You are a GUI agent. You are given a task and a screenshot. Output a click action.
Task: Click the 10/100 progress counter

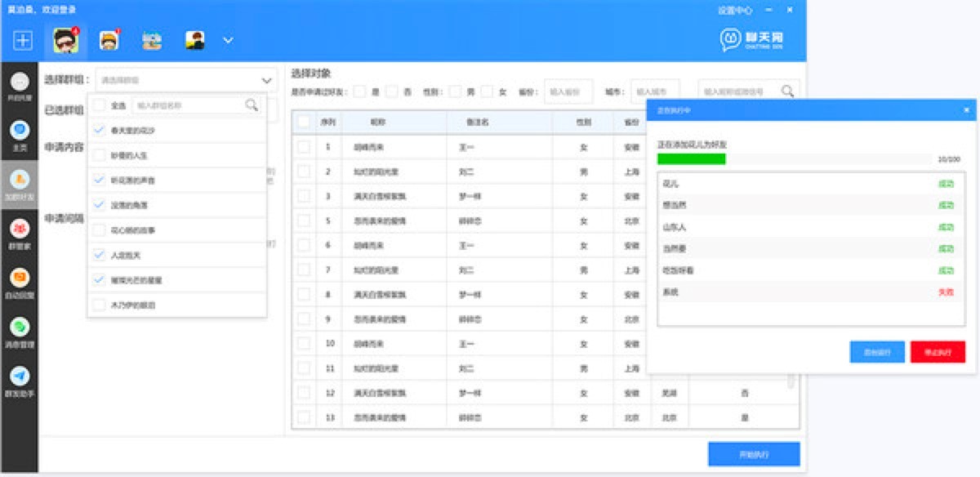pyautogui.click(x=949, y=158)
